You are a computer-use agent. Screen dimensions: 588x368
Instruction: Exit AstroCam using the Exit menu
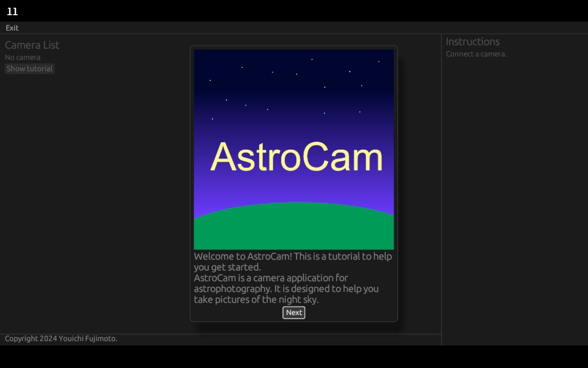tap(11, 28)
